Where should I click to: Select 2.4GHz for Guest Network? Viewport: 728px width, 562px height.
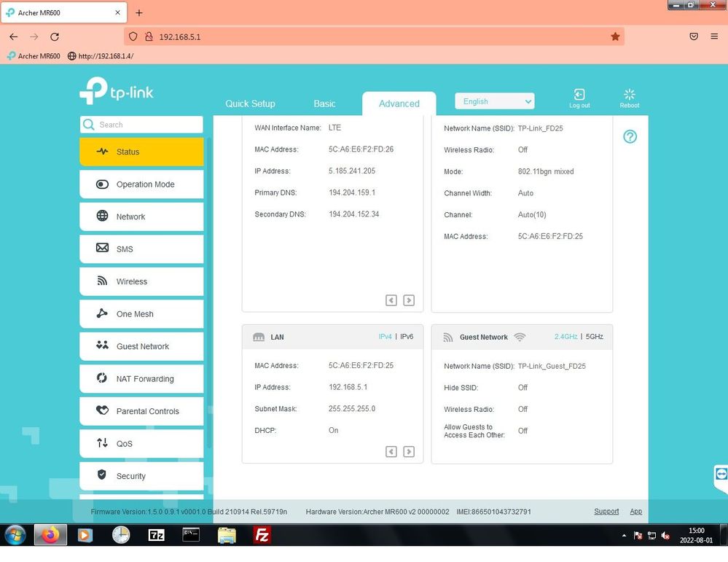(x=565, y=337)
